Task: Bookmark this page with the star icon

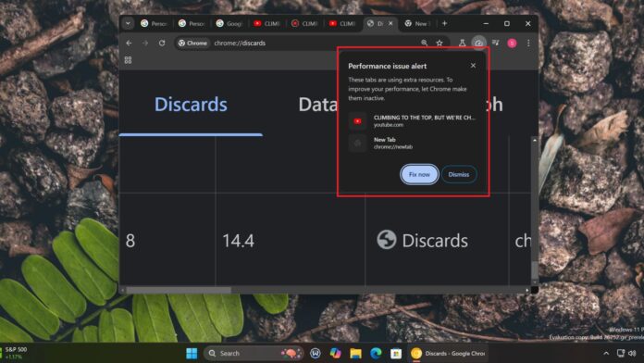Action: tap(440, 43)
